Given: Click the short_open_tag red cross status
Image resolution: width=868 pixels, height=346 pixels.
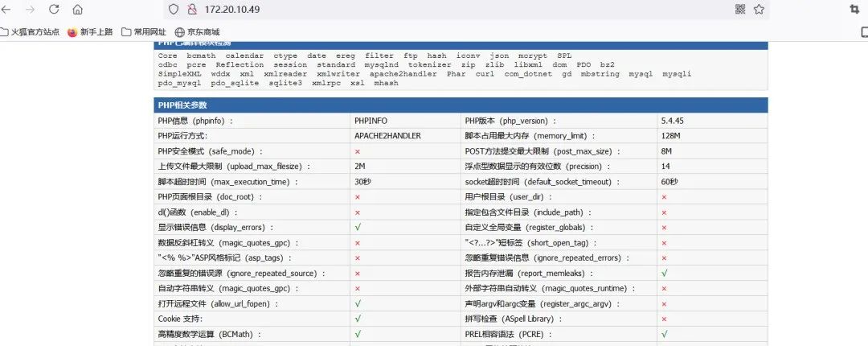Looking at the screenshot, I should [664, 243].
